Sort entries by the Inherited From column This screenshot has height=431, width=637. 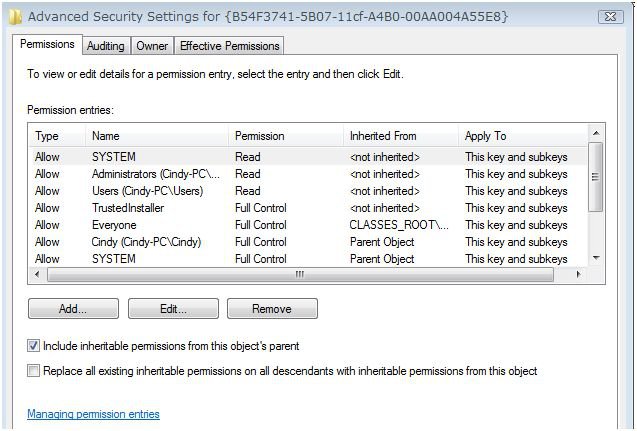(x=401, y=136)
